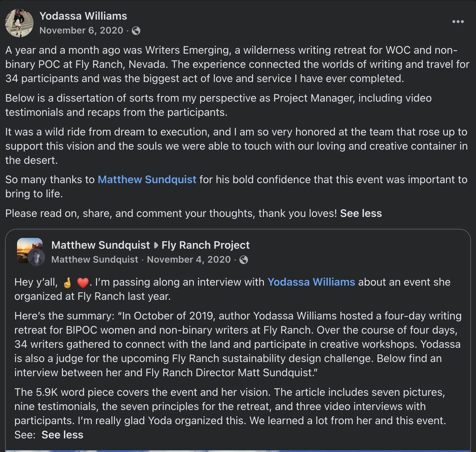Open the Fly Ranch Project group name

(206, 245)
